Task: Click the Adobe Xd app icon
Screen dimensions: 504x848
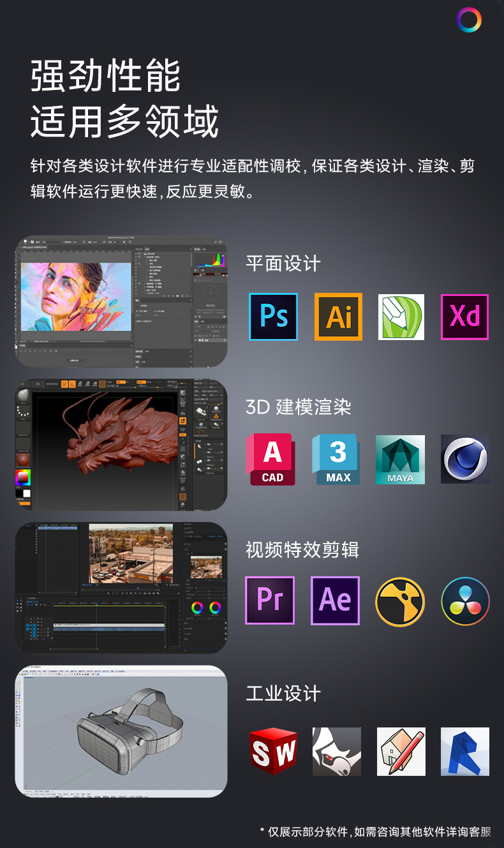Action: [x=464, y=317]
